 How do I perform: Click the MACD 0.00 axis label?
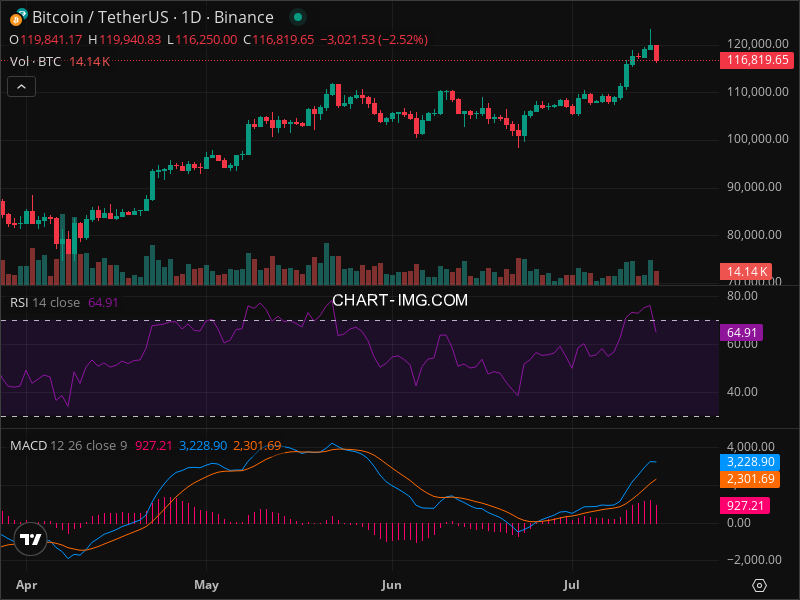point(739,523)
